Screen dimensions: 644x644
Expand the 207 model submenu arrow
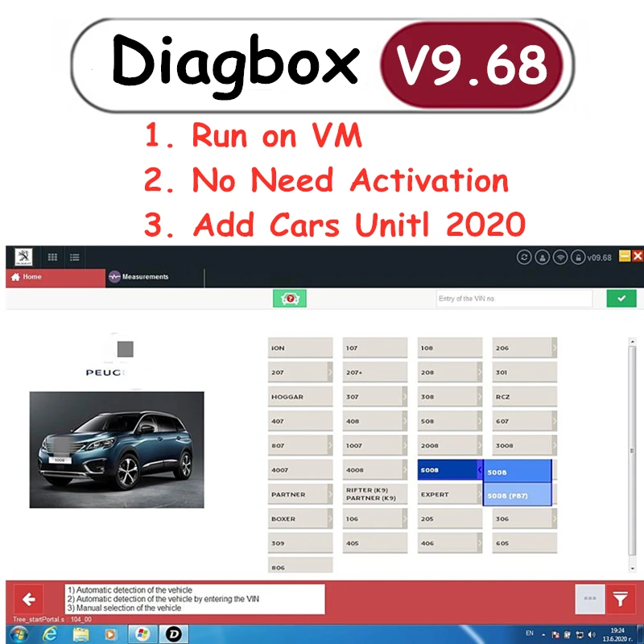coord(330,373)
